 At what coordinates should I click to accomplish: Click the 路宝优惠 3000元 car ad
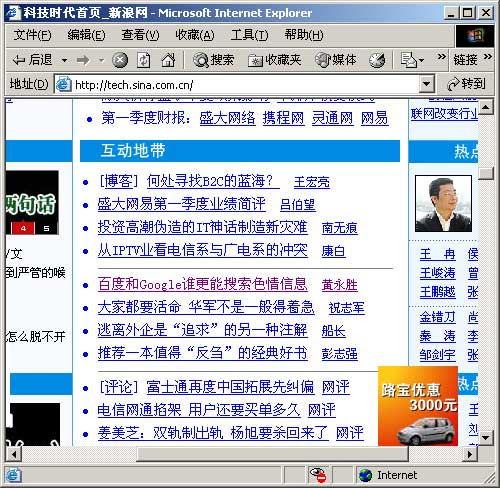418,406
